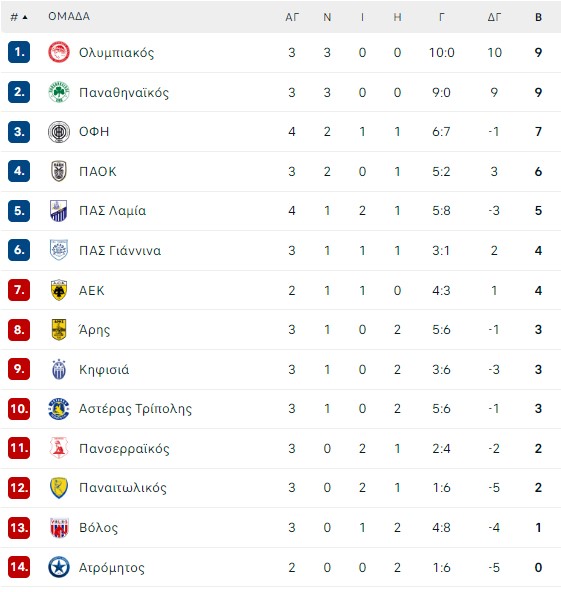Open the ΟΦΗ club crest

coord(59,132)
